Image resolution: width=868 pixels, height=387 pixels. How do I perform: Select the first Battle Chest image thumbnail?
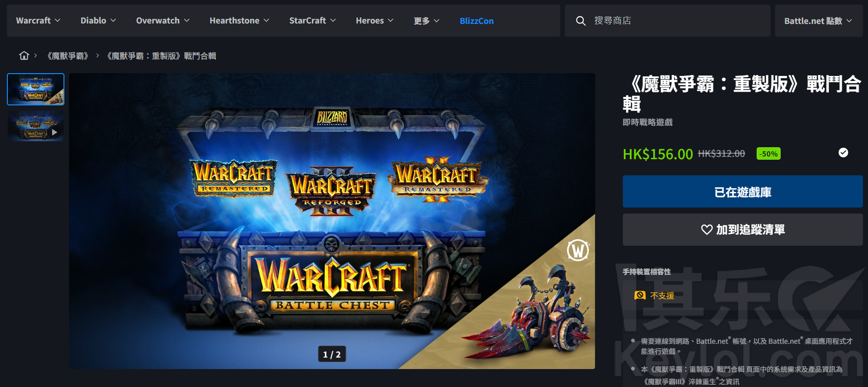click(36, 89)
